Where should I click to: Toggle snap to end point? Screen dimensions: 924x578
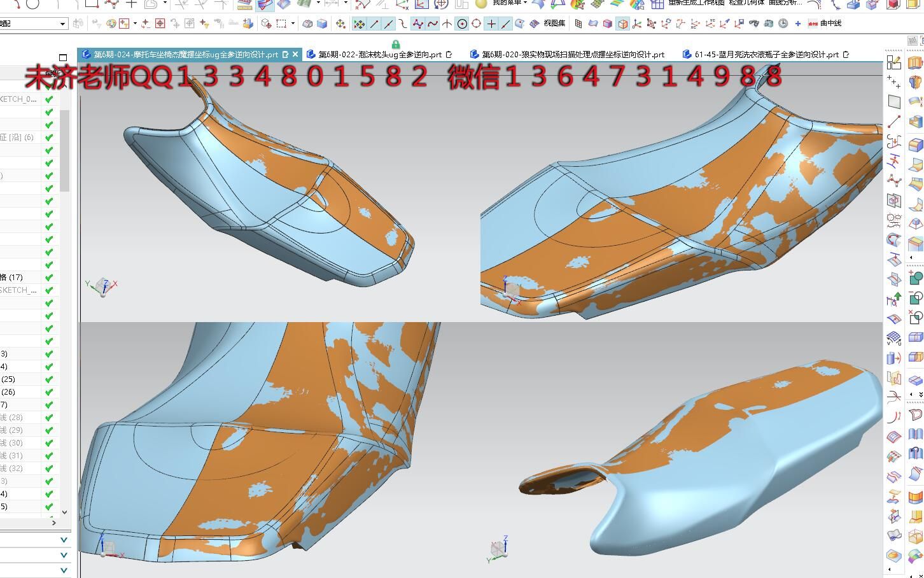tap(374, 24)
